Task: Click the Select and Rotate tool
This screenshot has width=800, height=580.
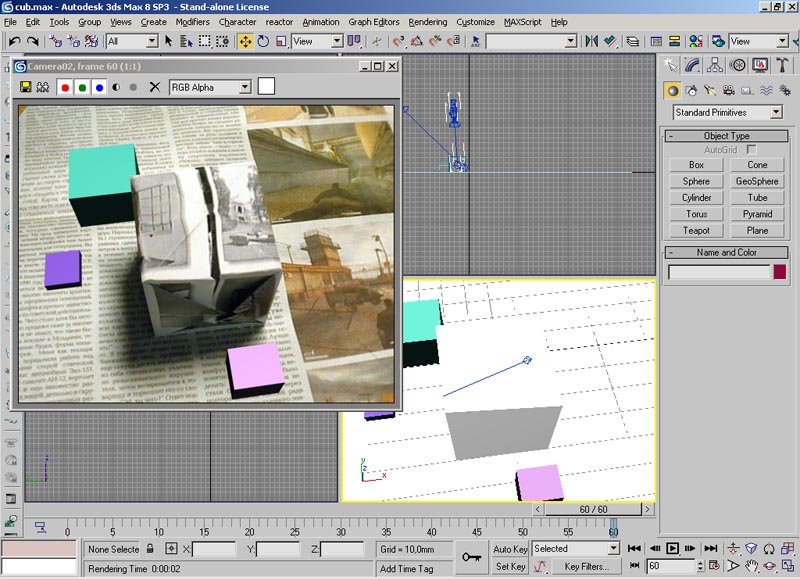Action: tap(263, 41)
